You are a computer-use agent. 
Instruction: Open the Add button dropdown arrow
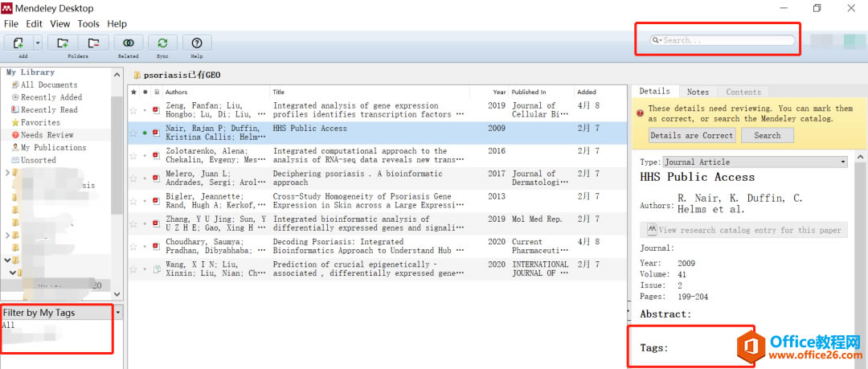point(38,43)
